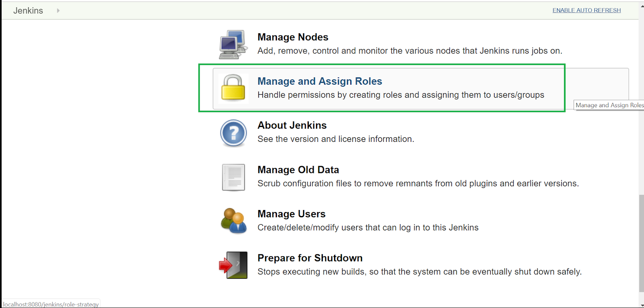The width and height of the screenshot is (644, 308).
Task: Click the About Jenkins question mark icon
Action: [233, 133]
